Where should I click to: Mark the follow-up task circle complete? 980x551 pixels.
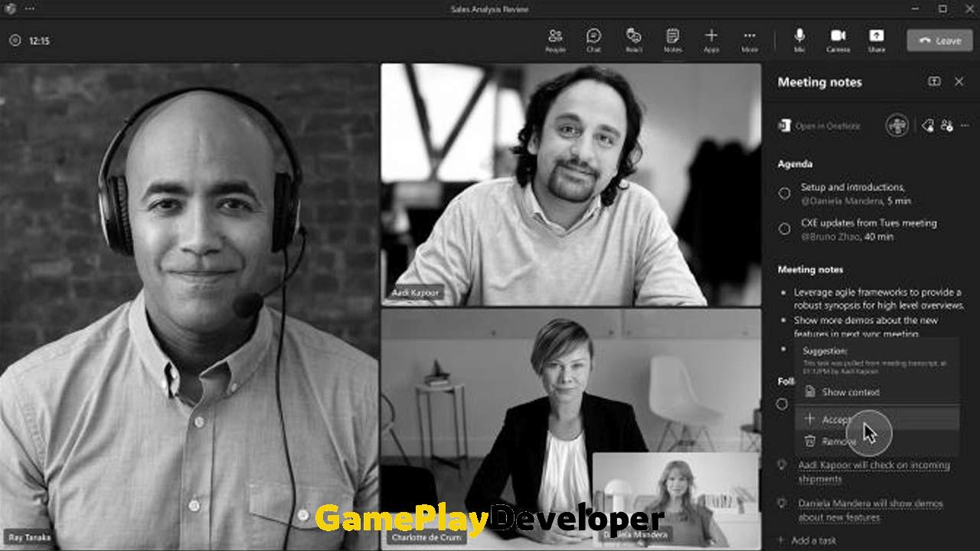[782, 404]
